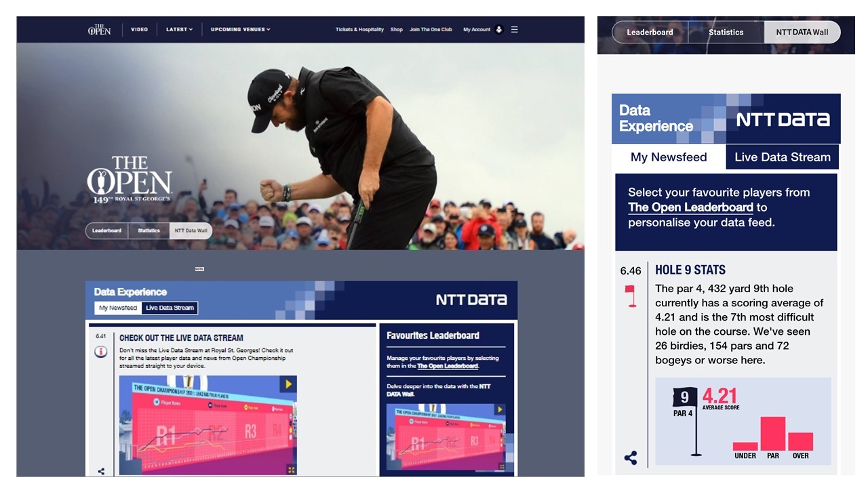Image resolution: width=868 pixels, height=488 pixels.
Task: Play the Favourites Leaderboard sidebar video
Action: [x=500, y=410]
